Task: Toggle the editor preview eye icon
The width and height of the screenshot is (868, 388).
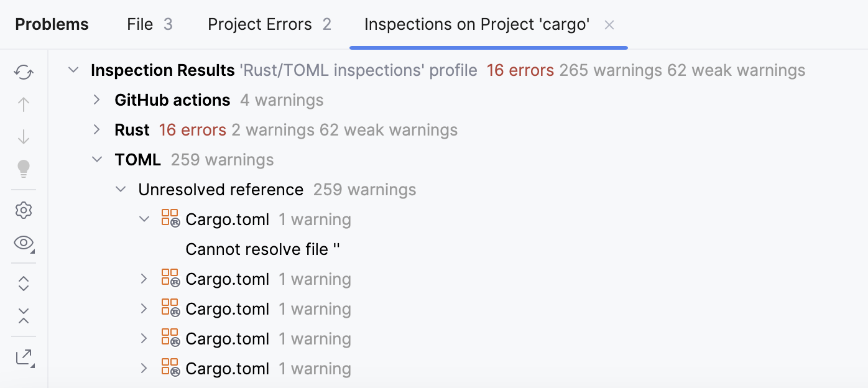Action: click(23, 243)
